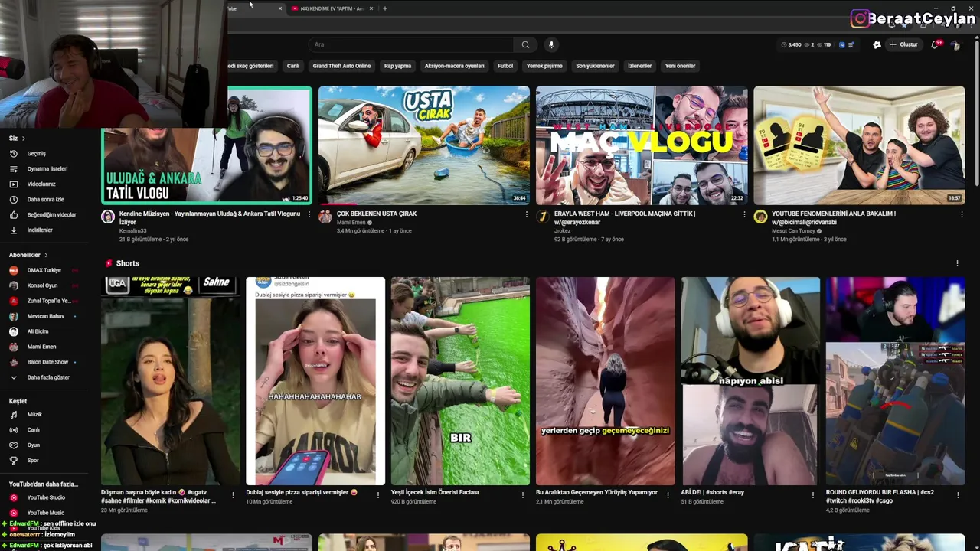Select the İzlenenler filter chip
This screenshot has width=980, height=551.
pyautogui.click(x=639, y=66)
